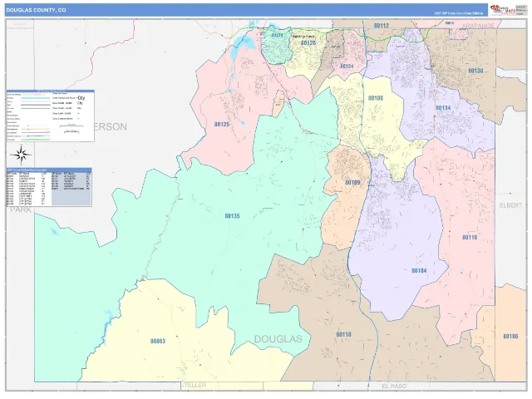This screenshot has width=532, height=399.
Task: Click the large "City" sample in legend
Action: pos(81,98)
